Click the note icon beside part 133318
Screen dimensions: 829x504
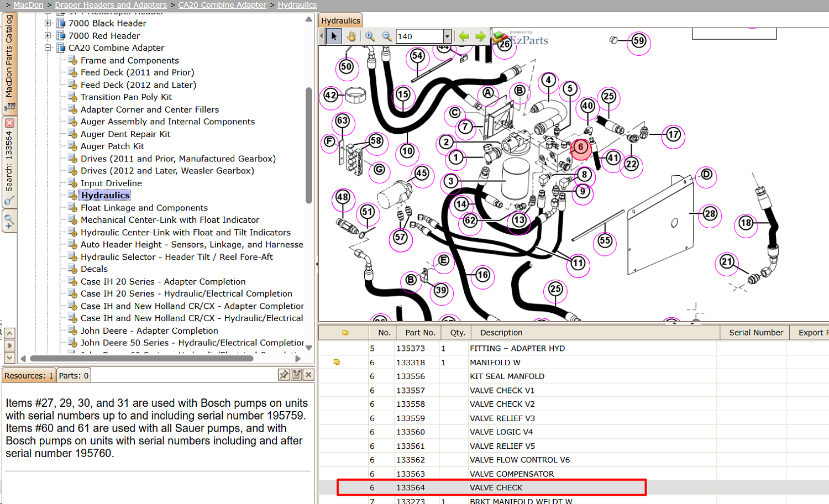(x=337, y=363)
